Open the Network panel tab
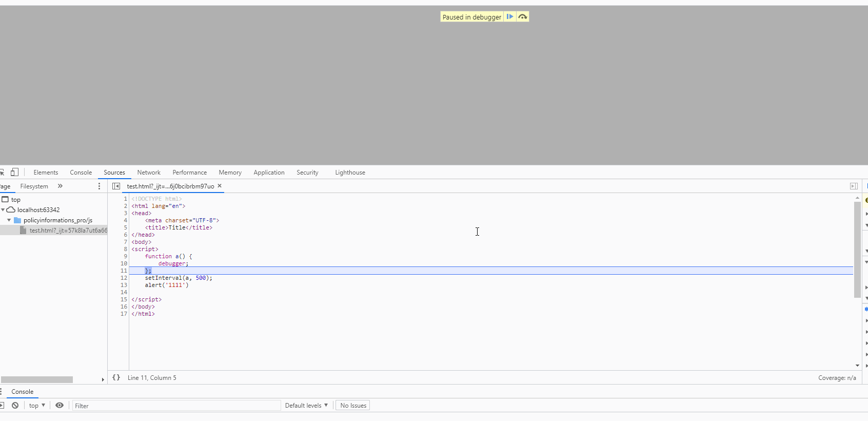Viewport: 868px width, 421px height. point(149,173)
